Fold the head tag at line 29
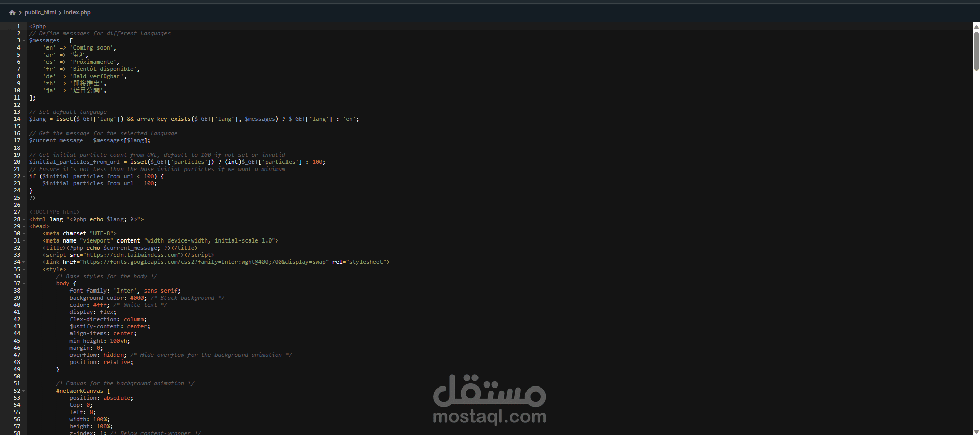Viewport: 980px width, 435px height. 24,227
